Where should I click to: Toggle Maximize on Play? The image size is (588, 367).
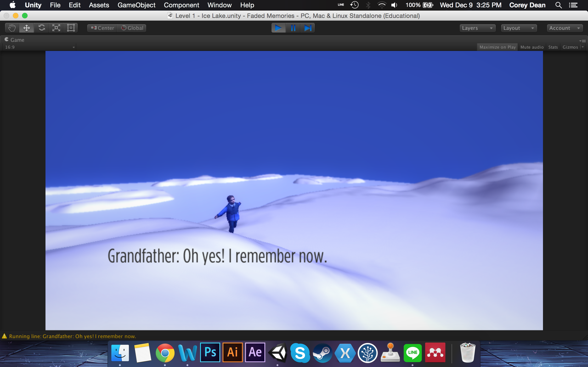497,47
